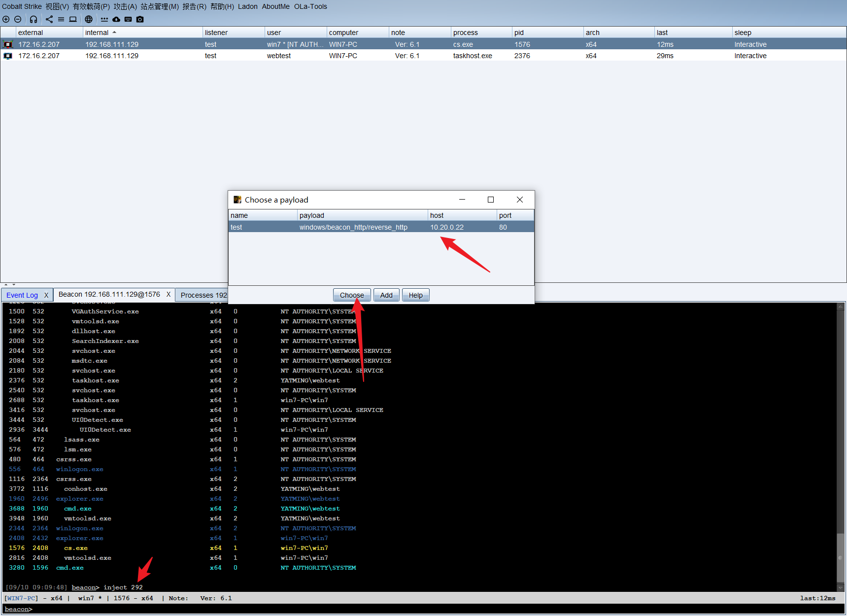Viewport: 847px width, 616px height.
Task: Click the beacon console vertical scrollbar
Action: click(x=841, y=557)
